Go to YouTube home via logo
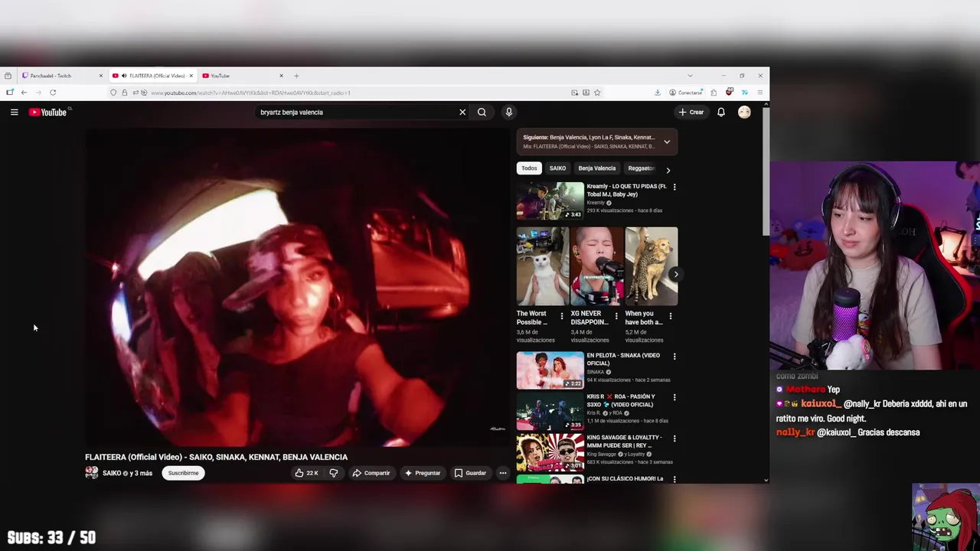Viewport: 980px width, 551px height. [48, 112]
